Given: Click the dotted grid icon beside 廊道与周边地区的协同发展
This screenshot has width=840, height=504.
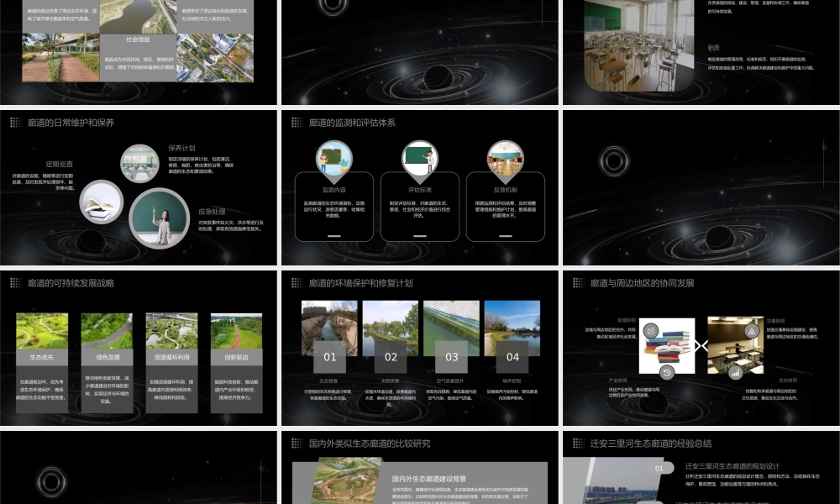Looking at the screenshot, I should 579,283.
